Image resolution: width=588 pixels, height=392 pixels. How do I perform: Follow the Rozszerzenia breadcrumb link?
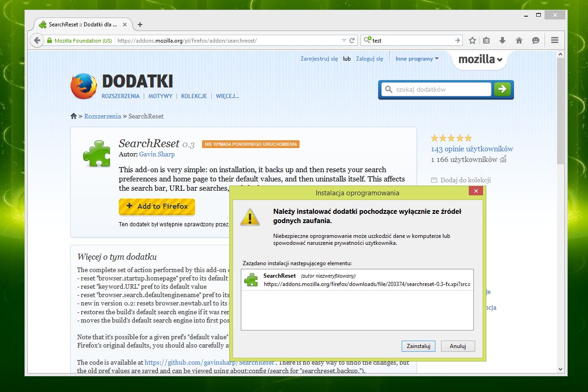pos(103,116)
